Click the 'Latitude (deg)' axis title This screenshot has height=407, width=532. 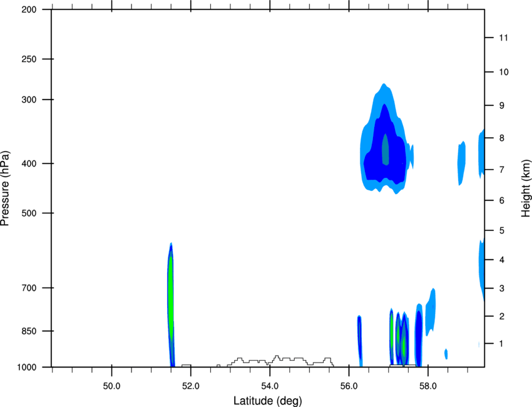click(268, 401)
